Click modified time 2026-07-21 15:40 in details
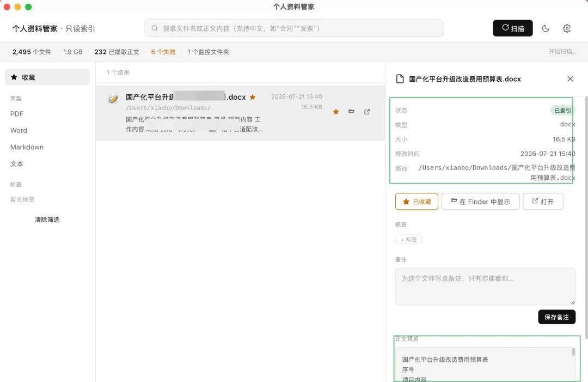The width and height of the screenshot is (588, 382). click(x=548, y=154)
